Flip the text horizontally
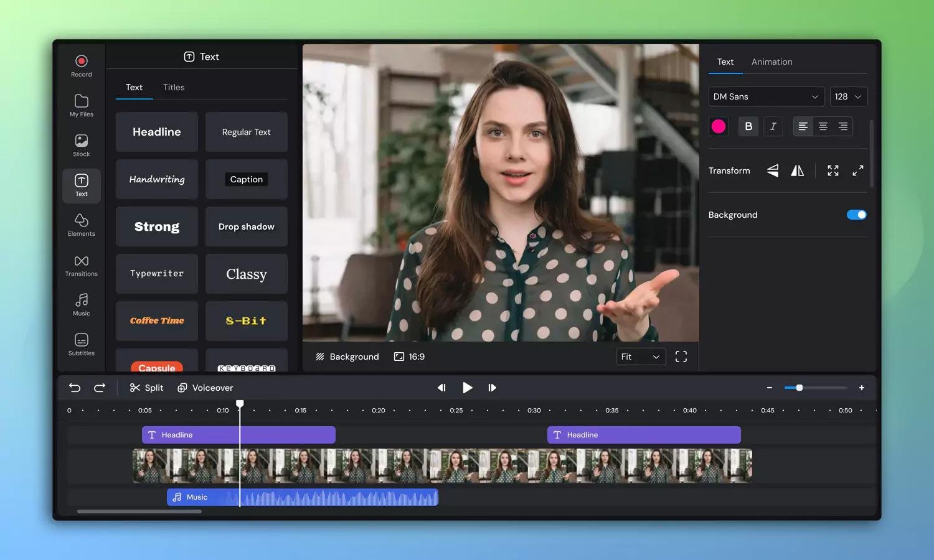 point(798,170)
